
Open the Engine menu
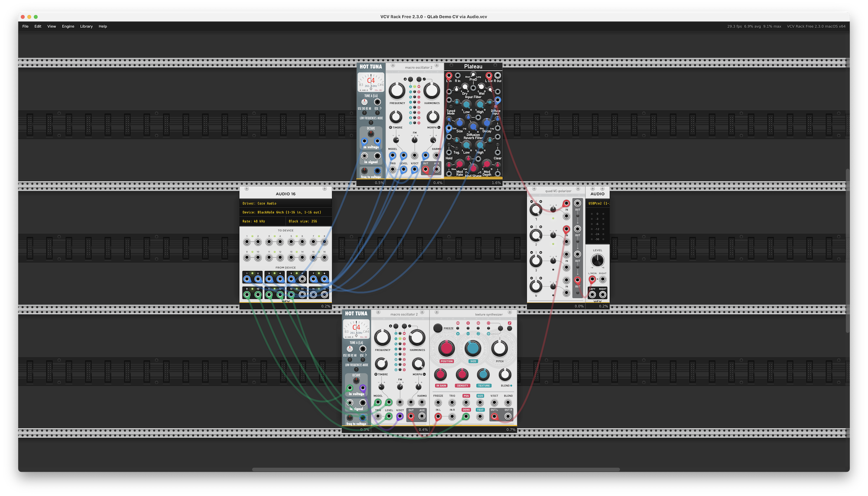point(68,26)
